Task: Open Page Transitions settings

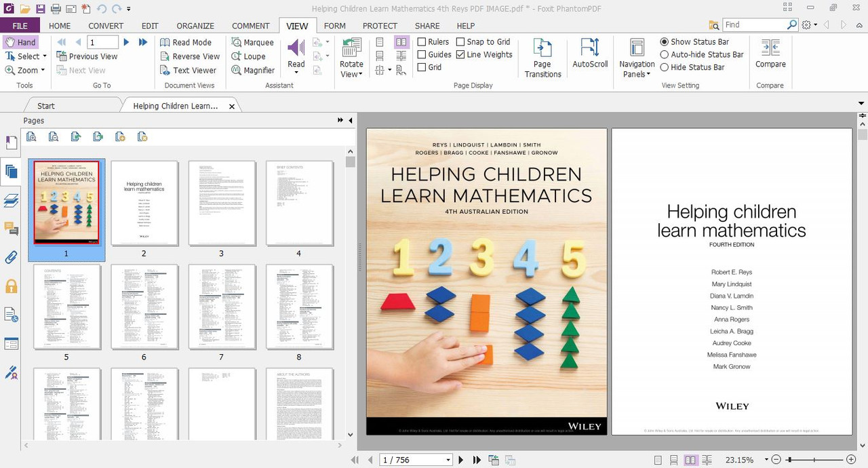Action: click(x=542, y=58)
